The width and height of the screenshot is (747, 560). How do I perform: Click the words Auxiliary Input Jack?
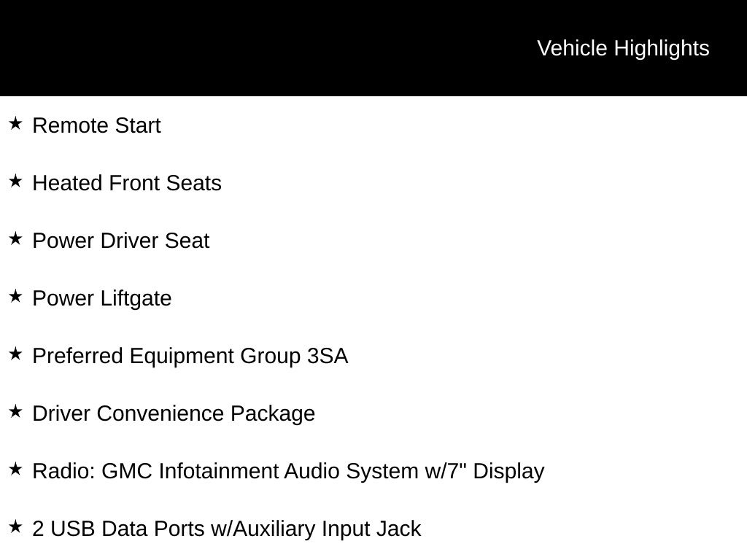coord(328,529)
